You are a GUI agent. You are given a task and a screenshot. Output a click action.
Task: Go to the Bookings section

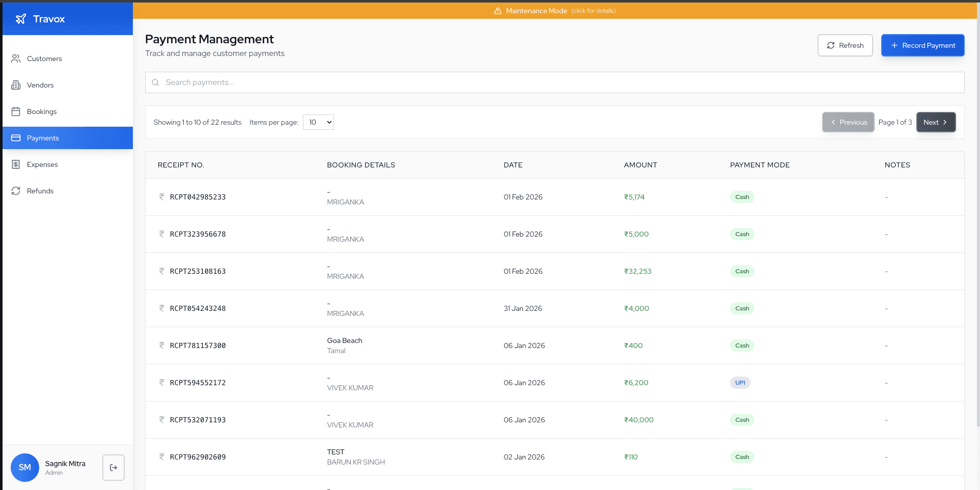point(68,111)
